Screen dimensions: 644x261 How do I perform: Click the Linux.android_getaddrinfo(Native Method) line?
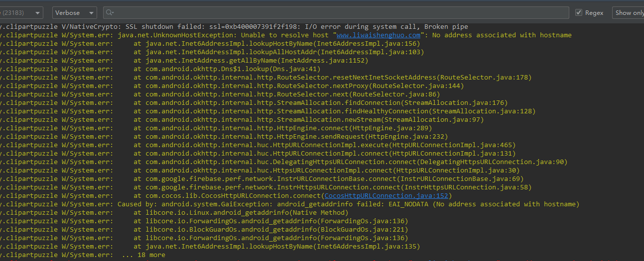(x=174, y=213)
